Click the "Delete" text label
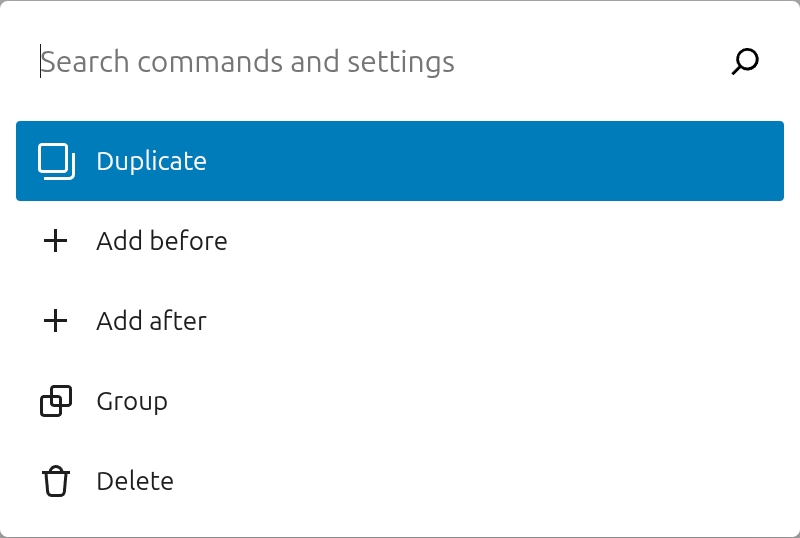The height and width of the screenshot is (538, 800). coord(135,481)
